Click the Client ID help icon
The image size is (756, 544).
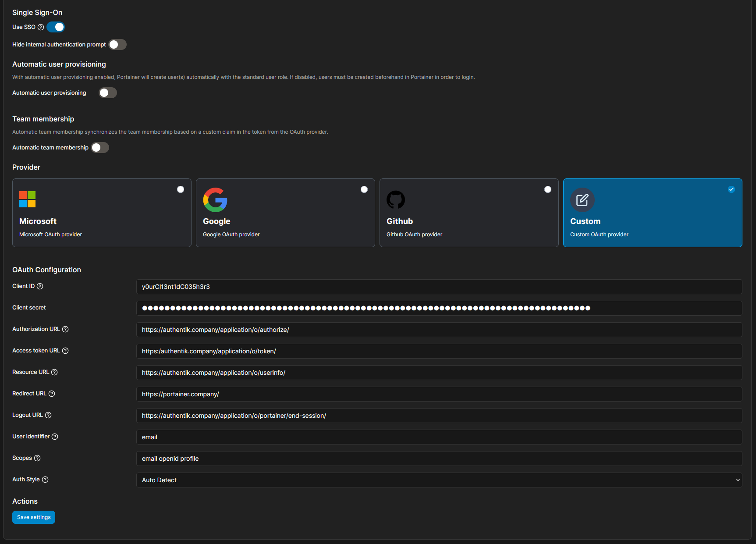click(40, 286)
